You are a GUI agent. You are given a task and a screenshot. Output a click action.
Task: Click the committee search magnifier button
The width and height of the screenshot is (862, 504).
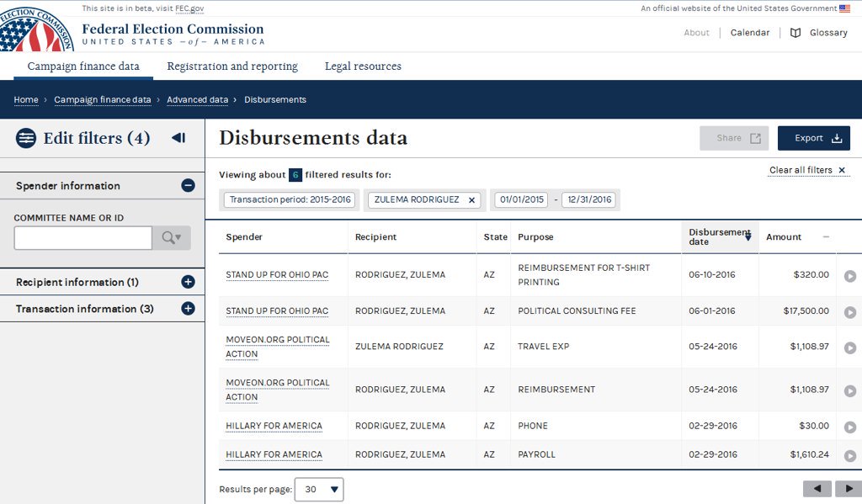172,238
